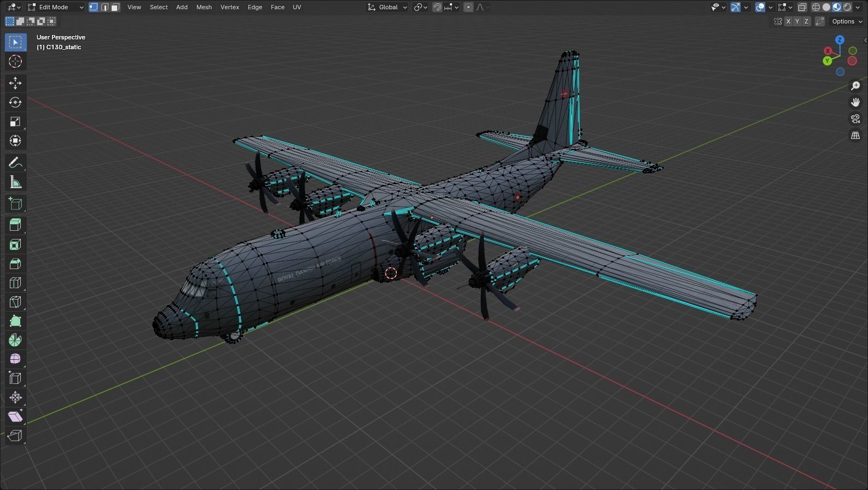Image resolution: width=868 pixels, height=490 pixels.
Task: Switch to solid shading
Action: point(826,7)
